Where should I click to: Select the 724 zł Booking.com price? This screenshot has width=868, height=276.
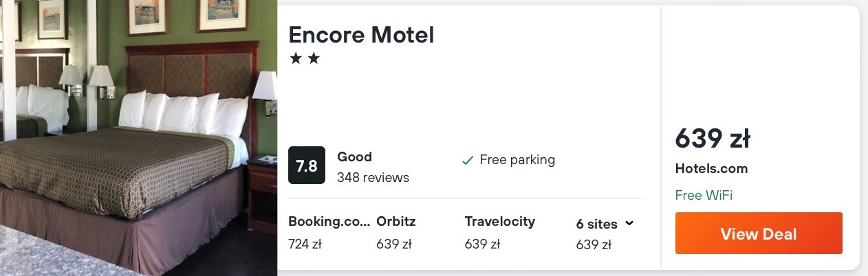305,244
